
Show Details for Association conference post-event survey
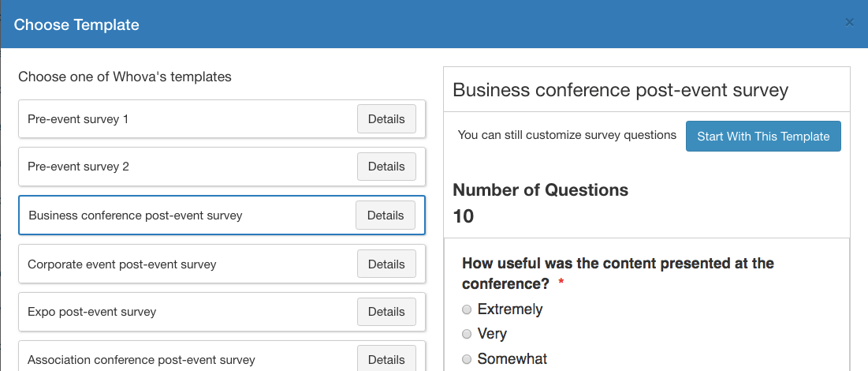(386, 359)
